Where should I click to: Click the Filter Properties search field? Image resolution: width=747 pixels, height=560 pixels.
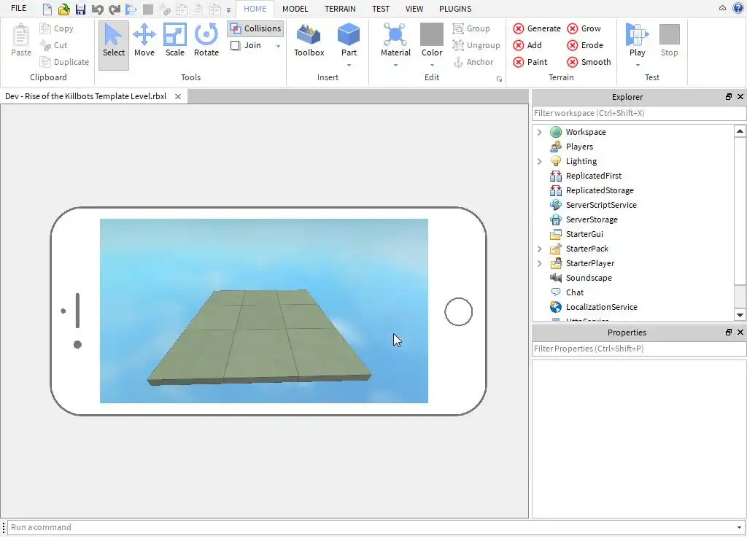click(x=638, y=349)
